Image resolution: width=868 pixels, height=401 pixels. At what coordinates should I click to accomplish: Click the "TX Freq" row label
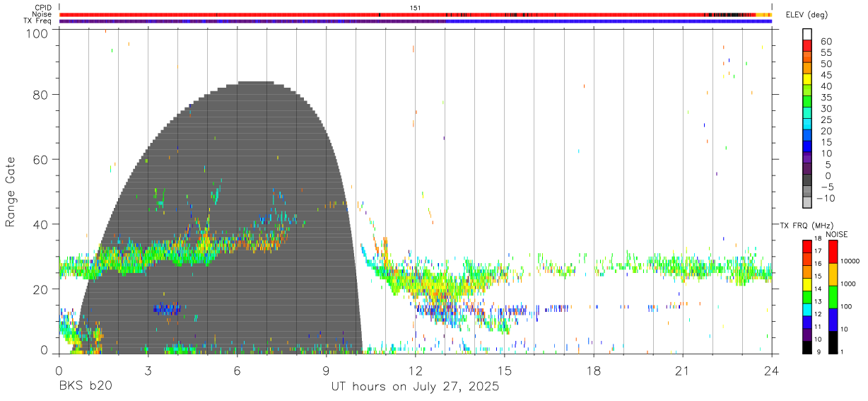(x=37, y=21)
